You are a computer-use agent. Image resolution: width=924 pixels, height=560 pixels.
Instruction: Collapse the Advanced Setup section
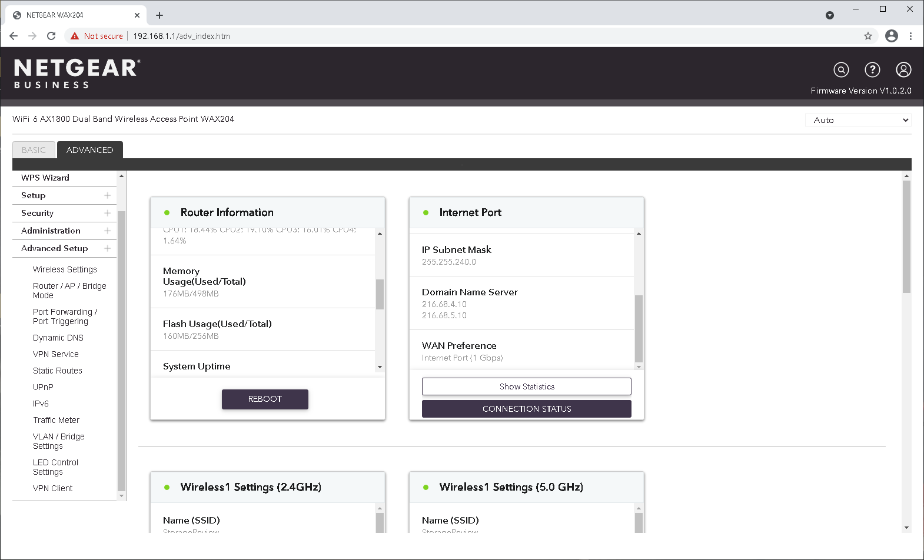[x=107, y=248]
